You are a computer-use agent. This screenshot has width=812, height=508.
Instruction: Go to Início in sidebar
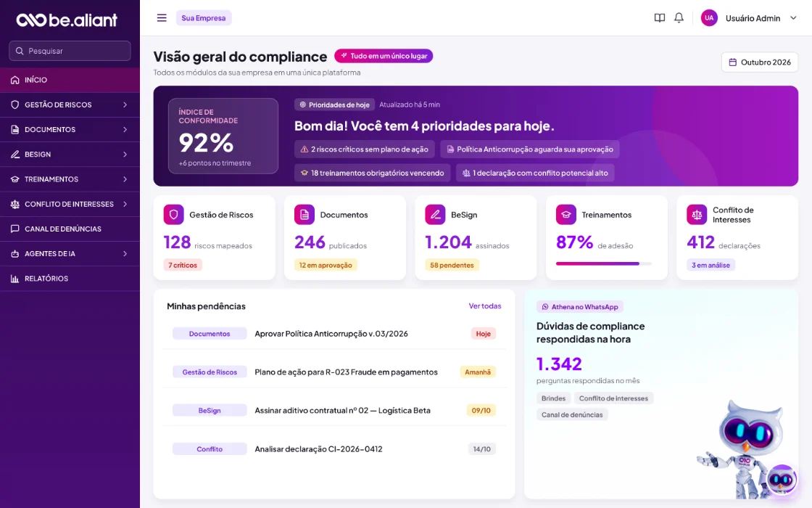[70, 80]
